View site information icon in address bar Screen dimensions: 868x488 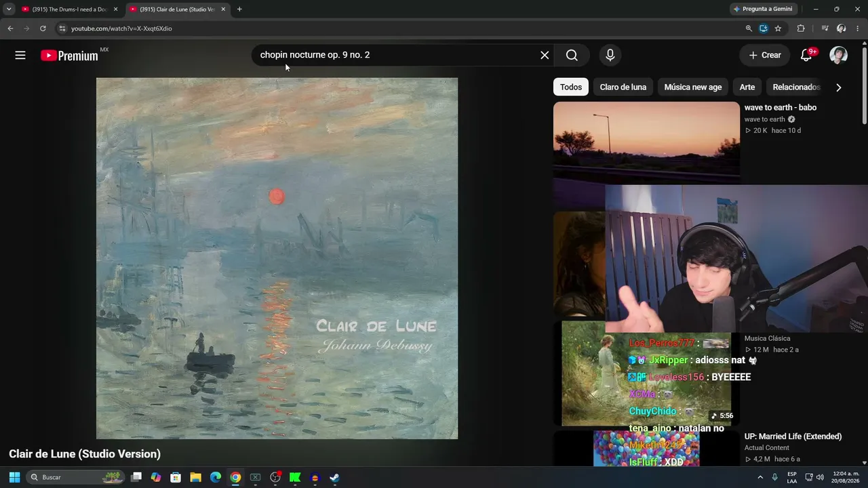point(62,28)
